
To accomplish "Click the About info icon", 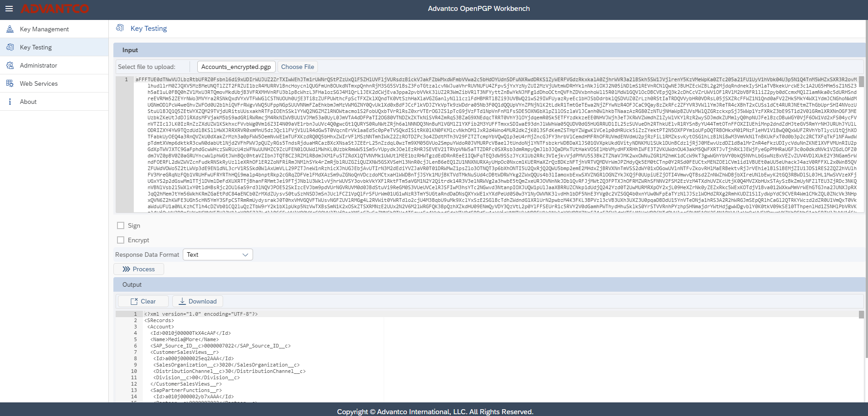I will point(10,102).
